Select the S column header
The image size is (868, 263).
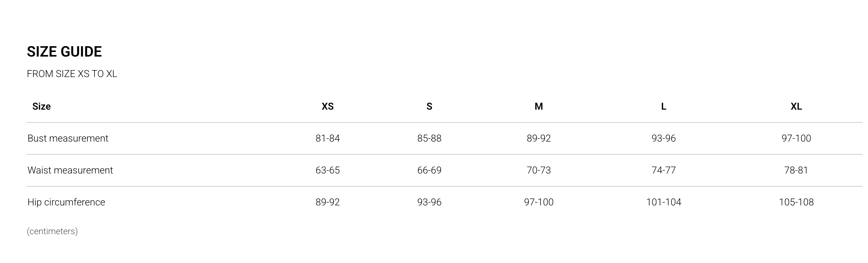click(x=429, y=106)
